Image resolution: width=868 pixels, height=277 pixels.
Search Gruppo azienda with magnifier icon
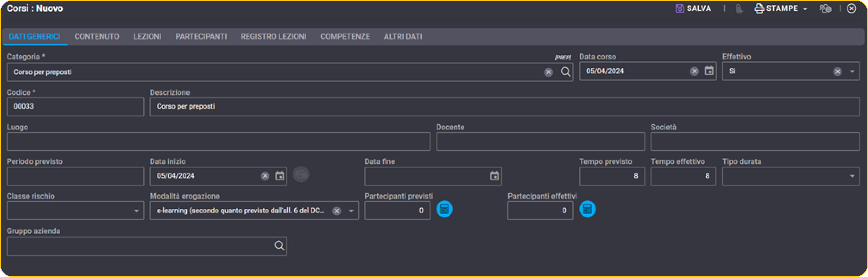click(x=279, y=246)
